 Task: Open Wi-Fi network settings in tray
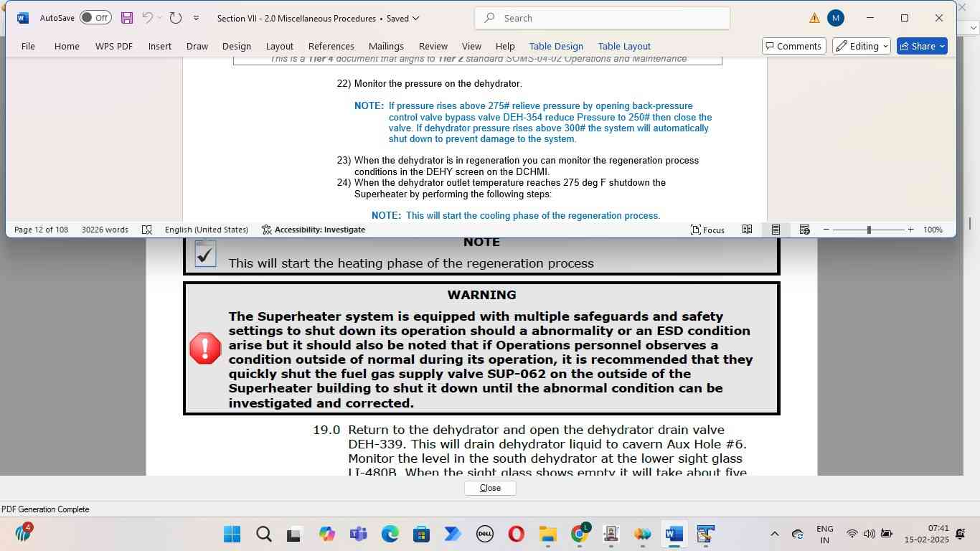tap(852, 534)
